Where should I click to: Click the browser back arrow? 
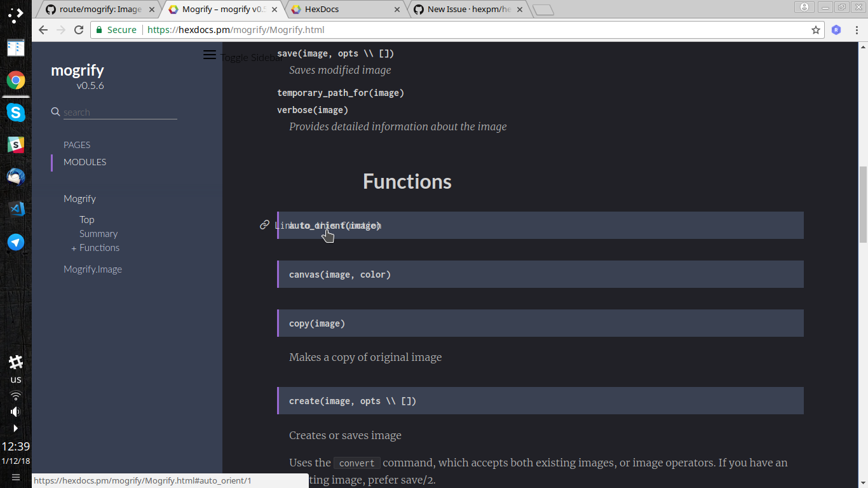point(43,30)
